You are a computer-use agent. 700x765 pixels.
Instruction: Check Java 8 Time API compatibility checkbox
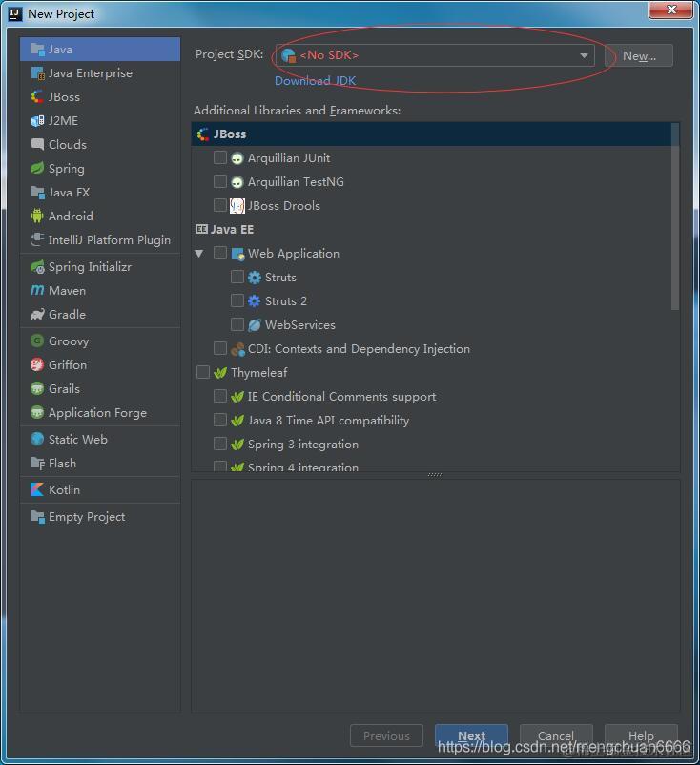click(x=220, y=420)
